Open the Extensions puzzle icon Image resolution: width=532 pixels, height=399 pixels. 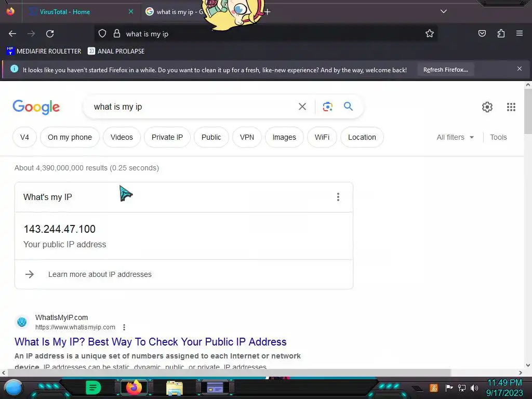pyautogui.click(x=501, y=33)
